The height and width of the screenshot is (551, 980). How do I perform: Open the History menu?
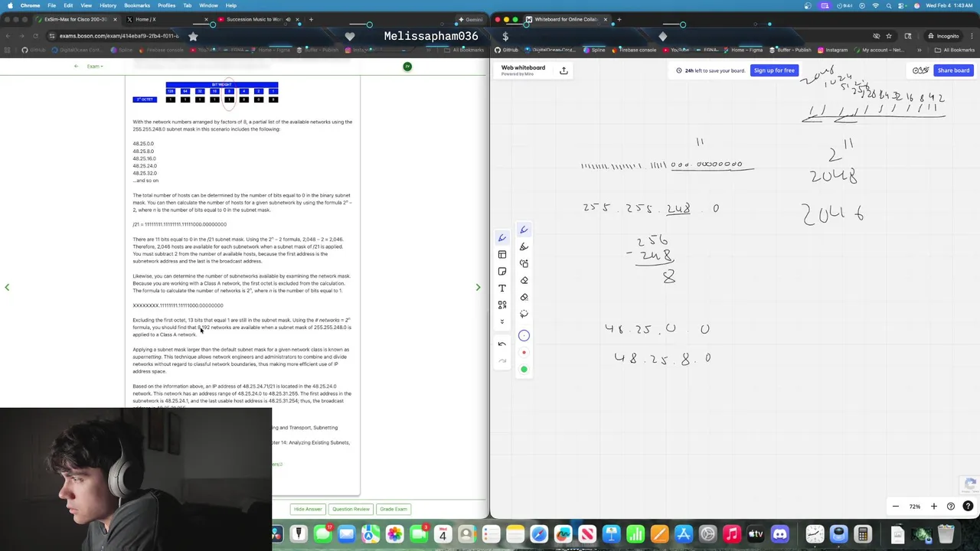tap(108, 5)
